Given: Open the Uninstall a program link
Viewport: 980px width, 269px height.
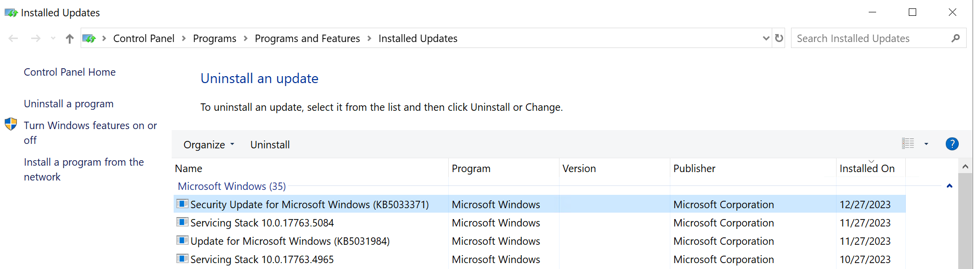Looking at the screenshot, I should pyautogui.click(x=69, y=104).
